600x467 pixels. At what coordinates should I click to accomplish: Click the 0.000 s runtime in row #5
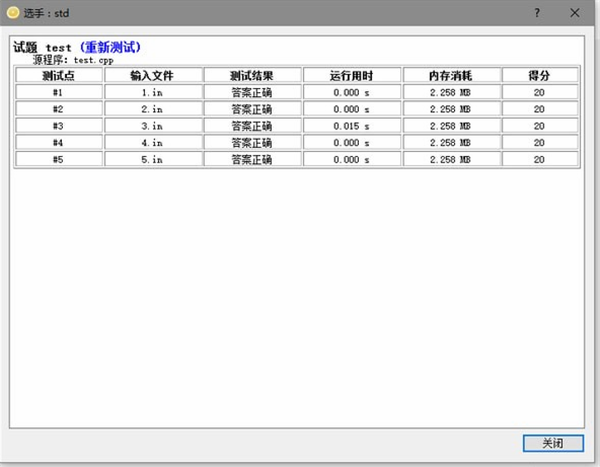click(x=352, y=160)
